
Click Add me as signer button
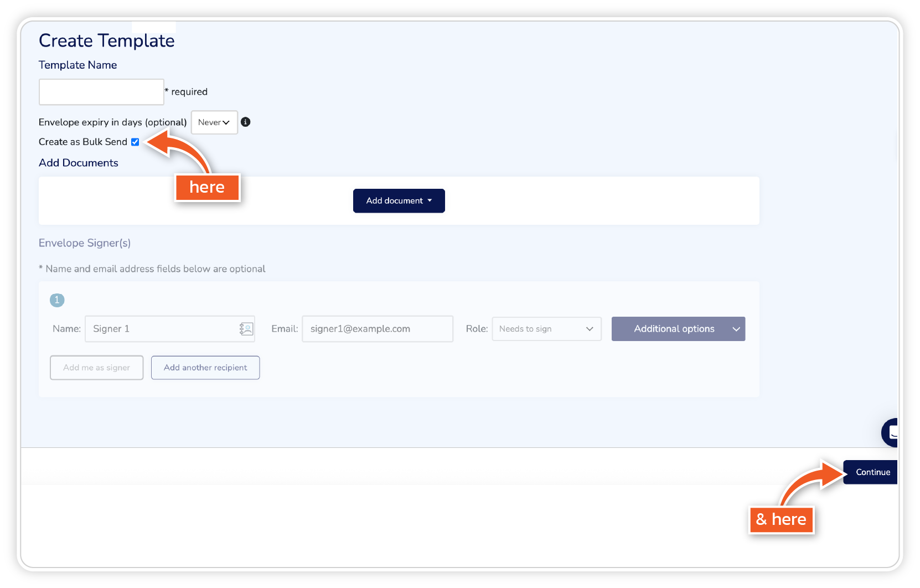click(97, 368)
